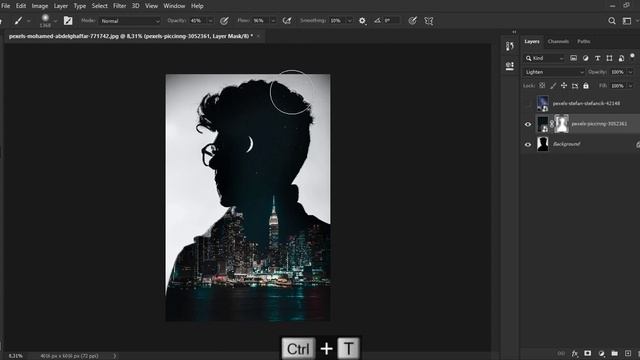Filter layers by type layers icon
The width and height of the screenshot is (640, 360).
(x=598, y=58)
